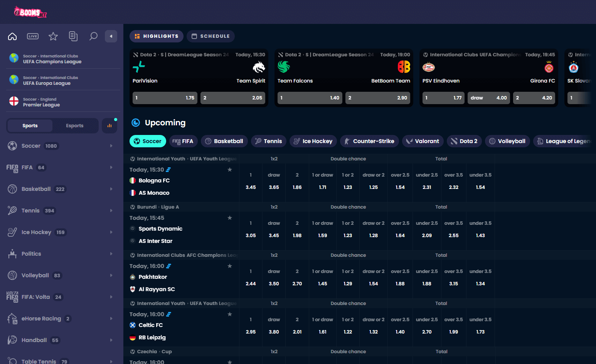Bet on BetBoom Team at 2.90
The image size is (596, 364).
pos(378,98)
